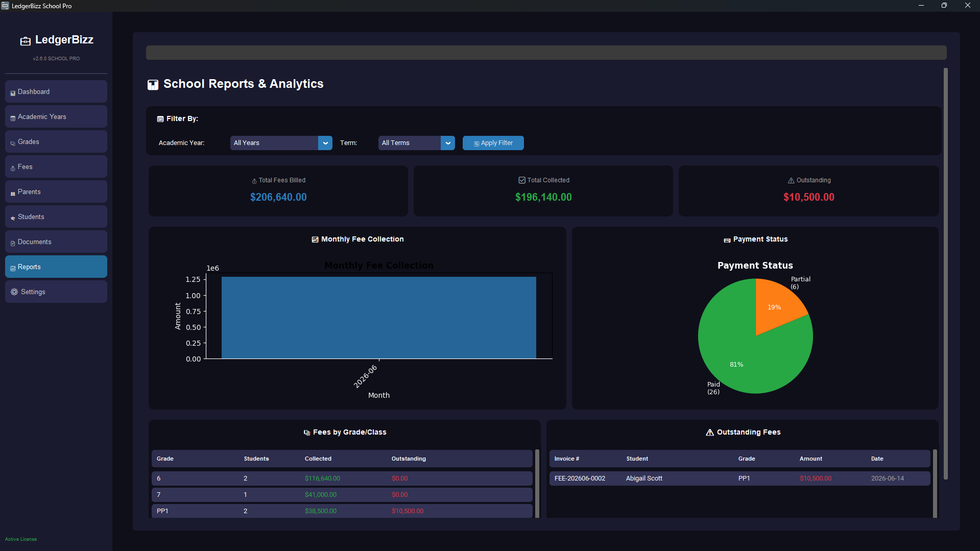Click the $116,640.00 collected value

(322, 478)
